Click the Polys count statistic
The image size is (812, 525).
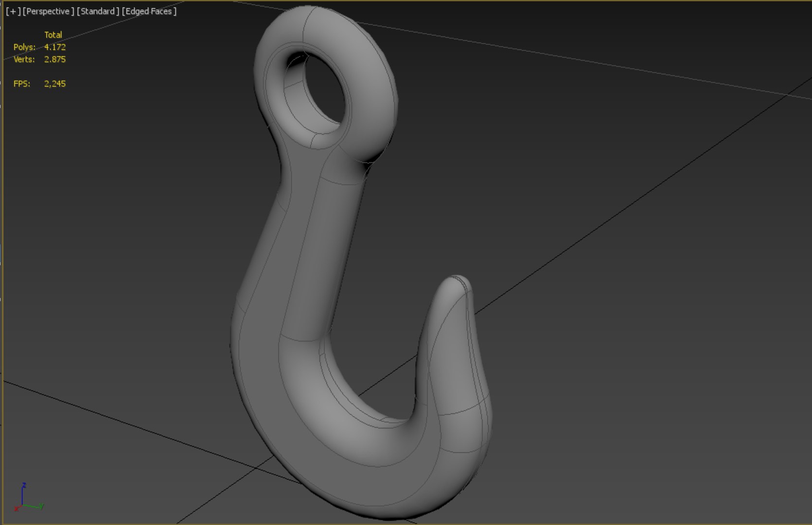click(x=39, y=47)
